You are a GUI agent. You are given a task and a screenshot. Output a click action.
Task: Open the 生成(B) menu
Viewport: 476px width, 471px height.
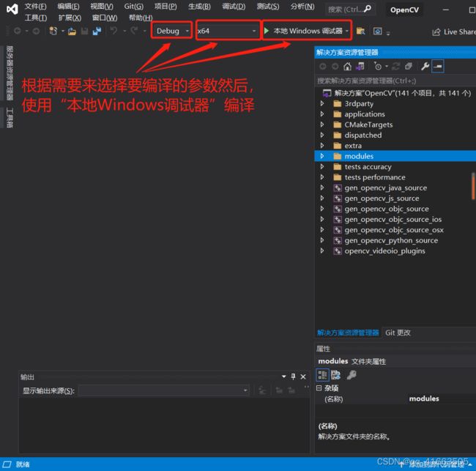[x=198, y=7]
